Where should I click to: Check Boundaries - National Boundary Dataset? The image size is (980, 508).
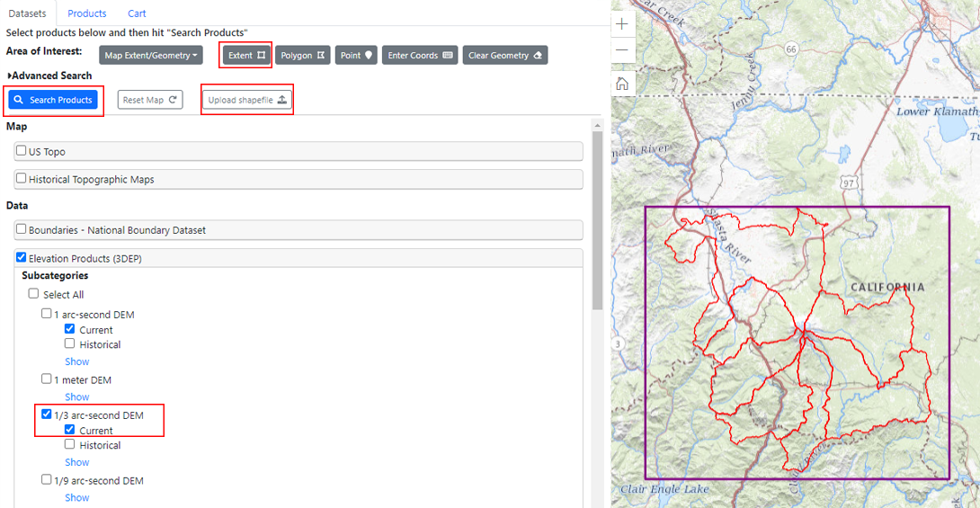point(22,228)
